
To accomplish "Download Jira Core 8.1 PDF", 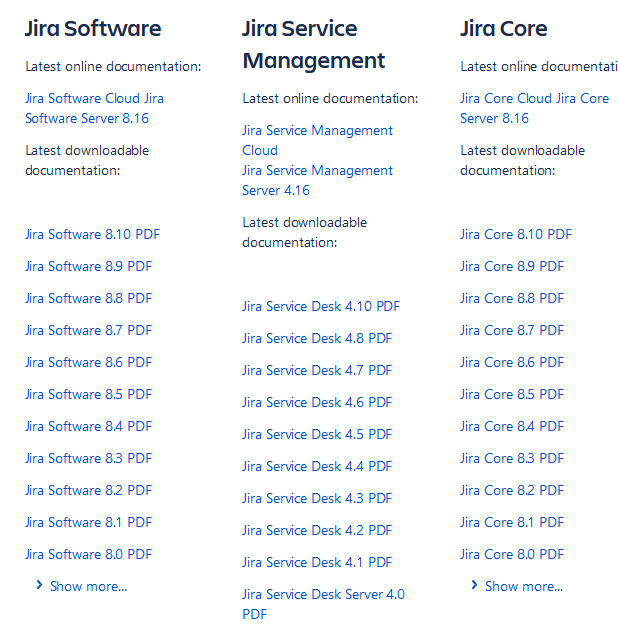I will pos(512,523).
